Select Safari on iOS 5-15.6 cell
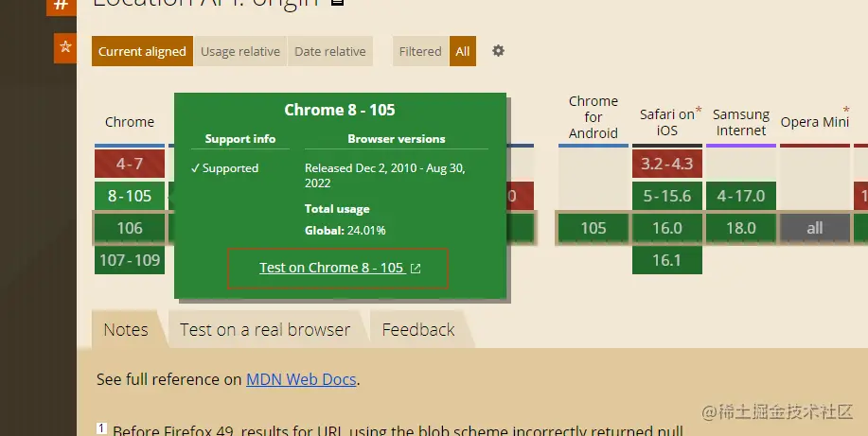This screenshot has width=868, height=436. coord(667,196)
